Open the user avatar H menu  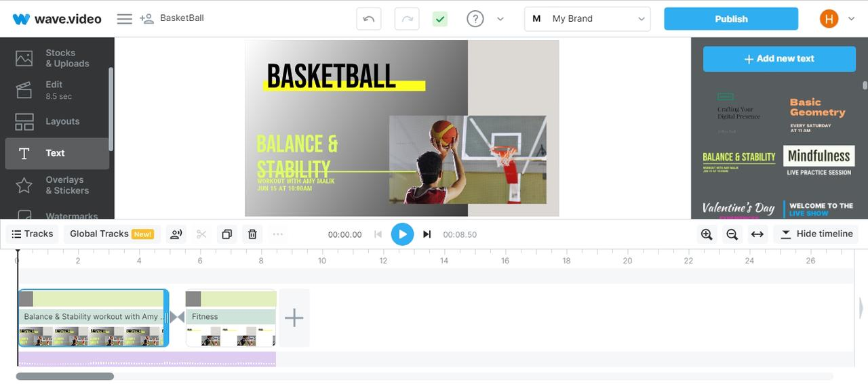tap(829, 19)
